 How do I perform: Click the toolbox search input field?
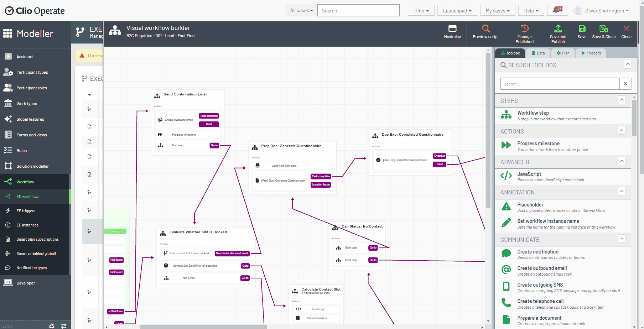pyautogui.click(x=560, y=84)
